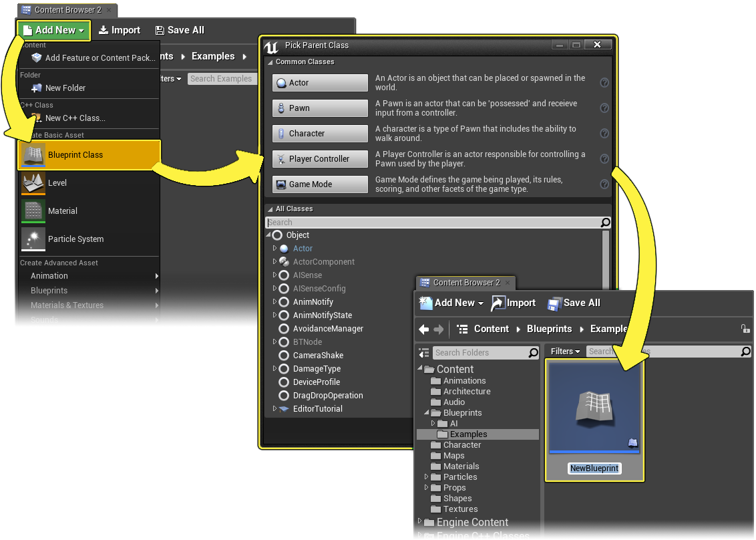Select the Blueprint Class icon in the menu

click(x=33, y=155)
